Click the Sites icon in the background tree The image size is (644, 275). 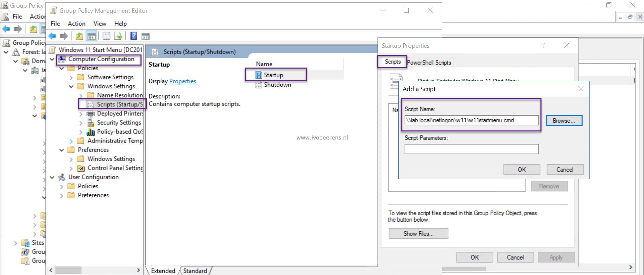click(25, 243)
